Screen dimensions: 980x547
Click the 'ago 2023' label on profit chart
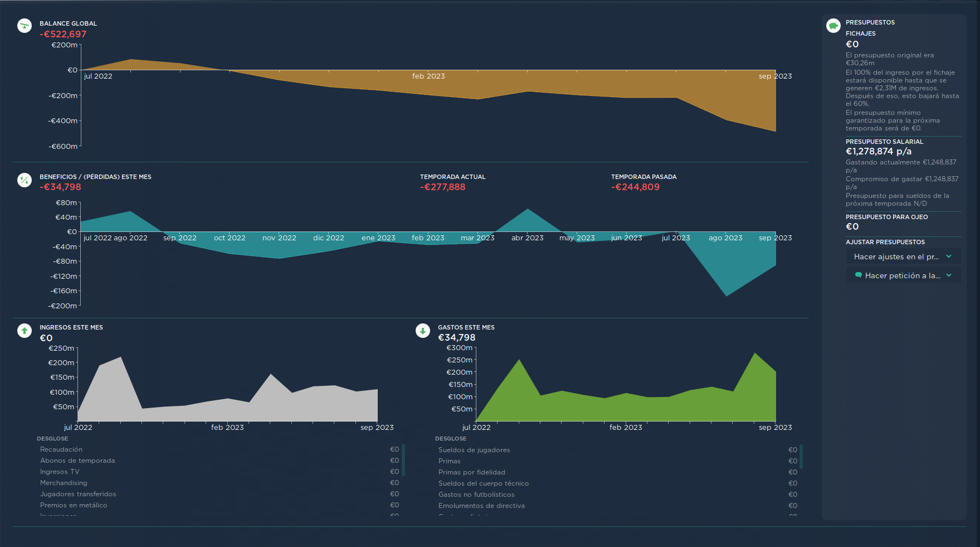[x=725, y=238]
